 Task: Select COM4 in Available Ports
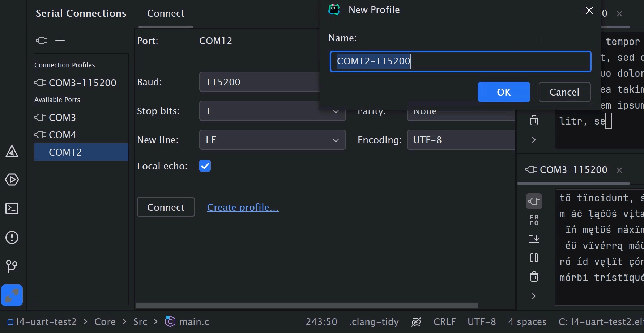[81, 135]
